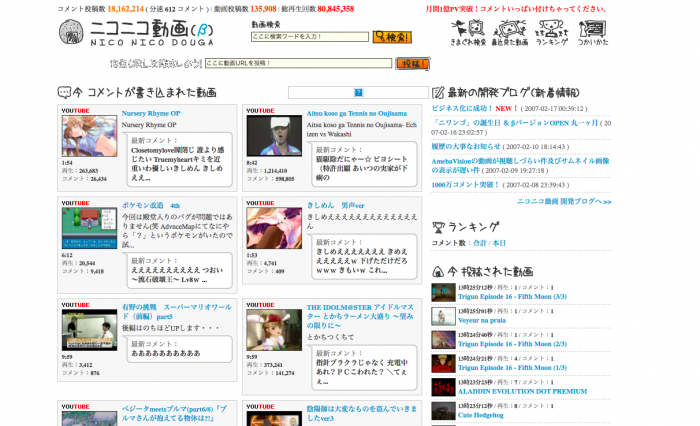Image resolution: width=700 pixels, height=426 pixels.
Task: Open THE IDOLM@STER とかちラーメン video link
Action: coord(360,316)
